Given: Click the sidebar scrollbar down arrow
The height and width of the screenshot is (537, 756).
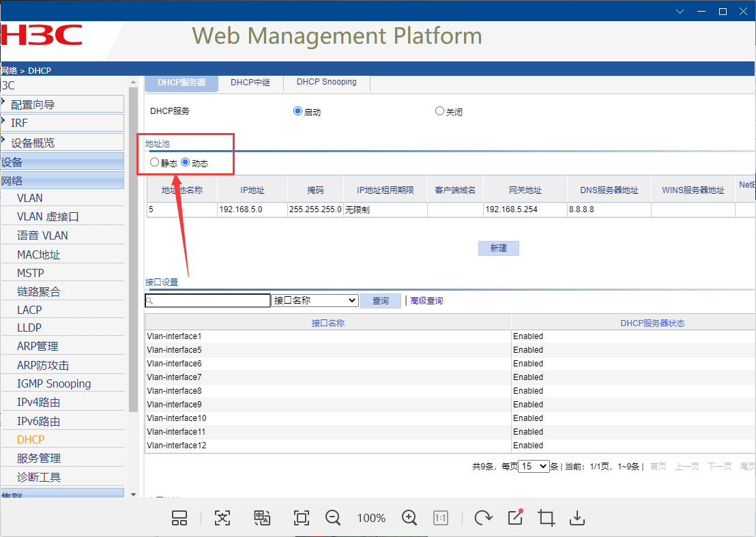Looking at the screenshot, I should pos(134,495).
